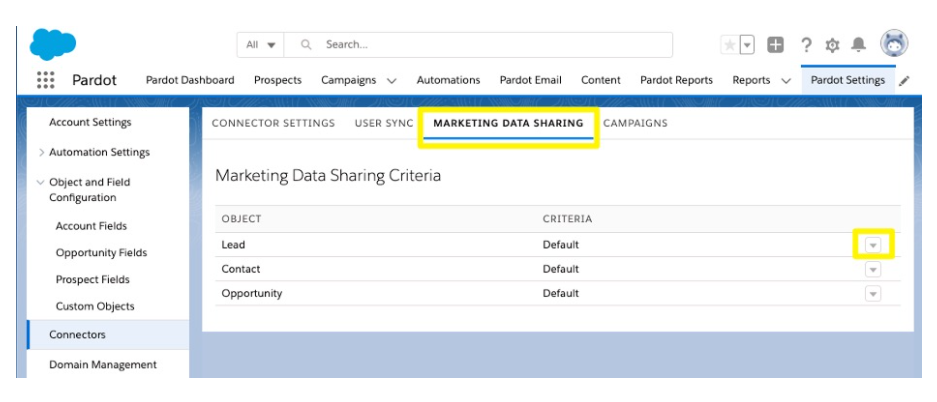Open Account Fields in sidebar
This screenshot has height=402, width=937.
(x=91, y=226)
